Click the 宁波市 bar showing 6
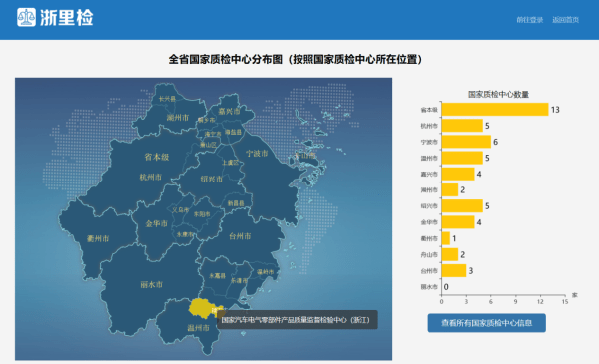The image size is (599, 364). point(466,142)
